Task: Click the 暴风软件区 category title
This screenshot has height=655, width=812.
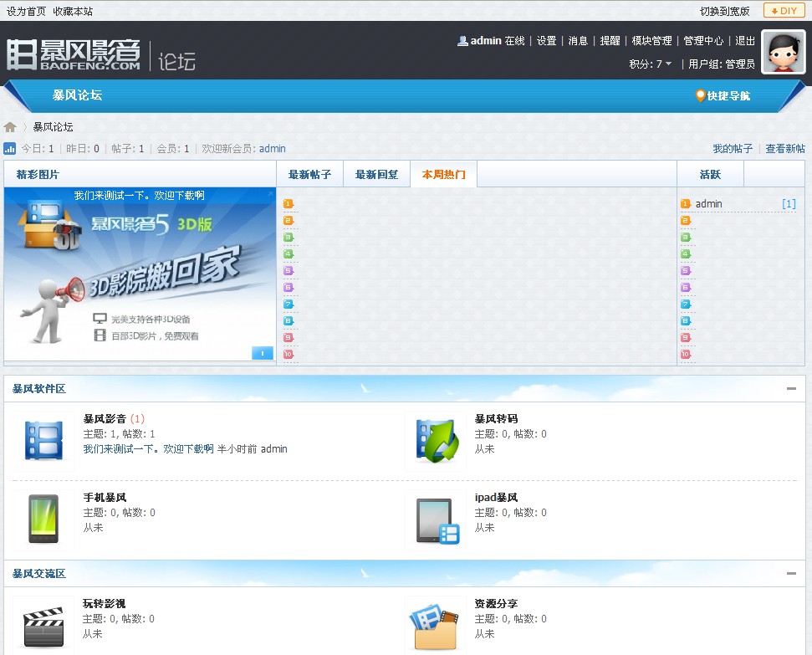Action: point(38,389)
